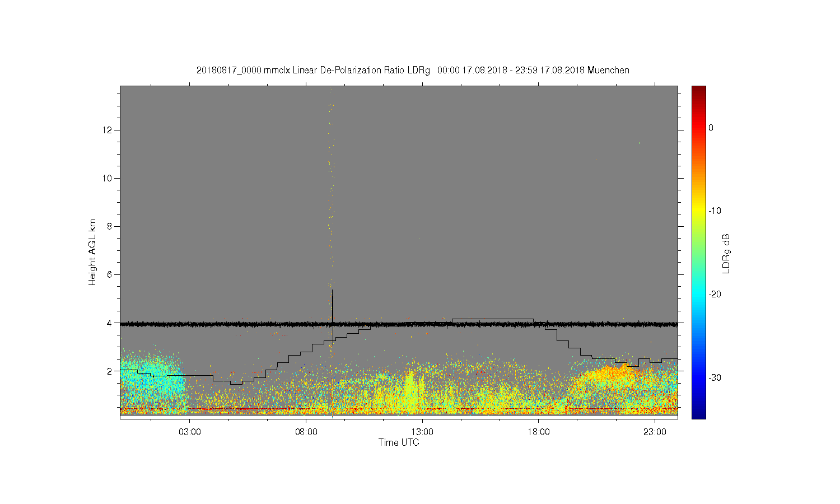This screenshot has height=504, width=840.
Task: Click the Time UTC axis title
Action: coord(399,442)
